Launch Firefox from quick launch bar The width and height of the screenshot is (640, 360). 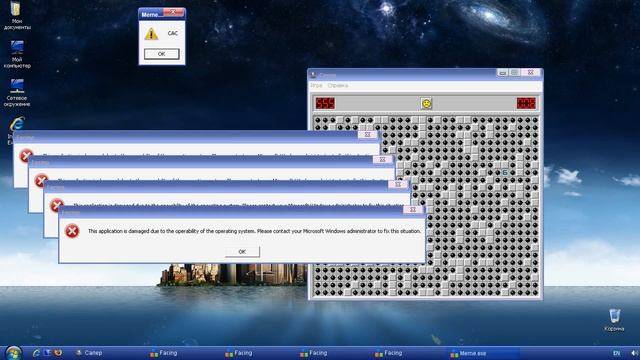pyautogui.click(x=58, y=353)
